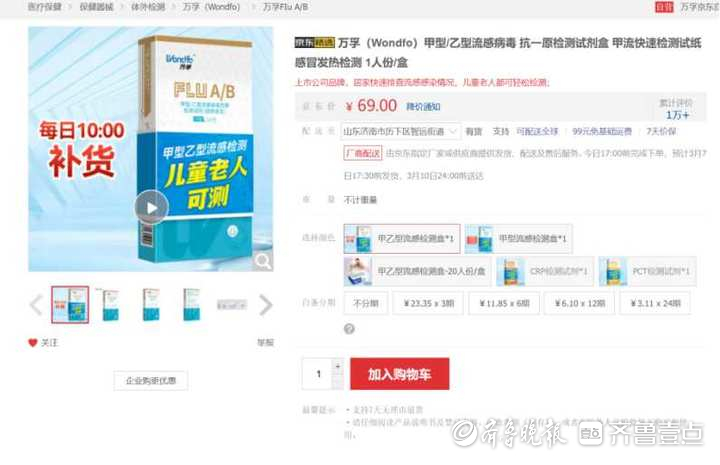The width and height of the screenshot is (720, 465).
Task: Select the 甲乙型流感检测盒*1 option
Action: tap(402, 238)
